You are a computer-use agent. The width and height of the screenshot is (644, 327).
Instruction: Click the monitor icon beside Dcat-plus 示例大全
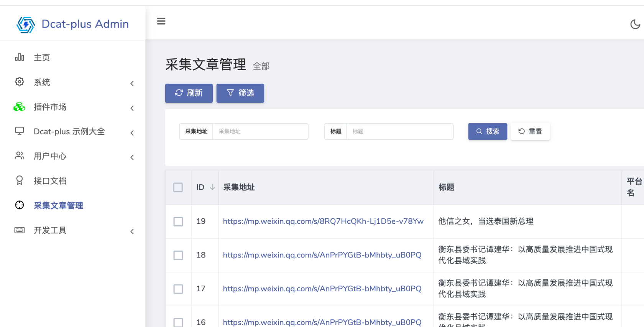[20, 131]
